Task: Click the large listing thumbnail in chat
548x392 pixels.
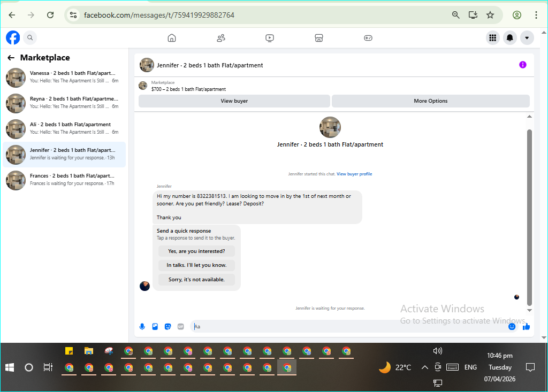Action: pyautogui.click(x=330, y=127)
